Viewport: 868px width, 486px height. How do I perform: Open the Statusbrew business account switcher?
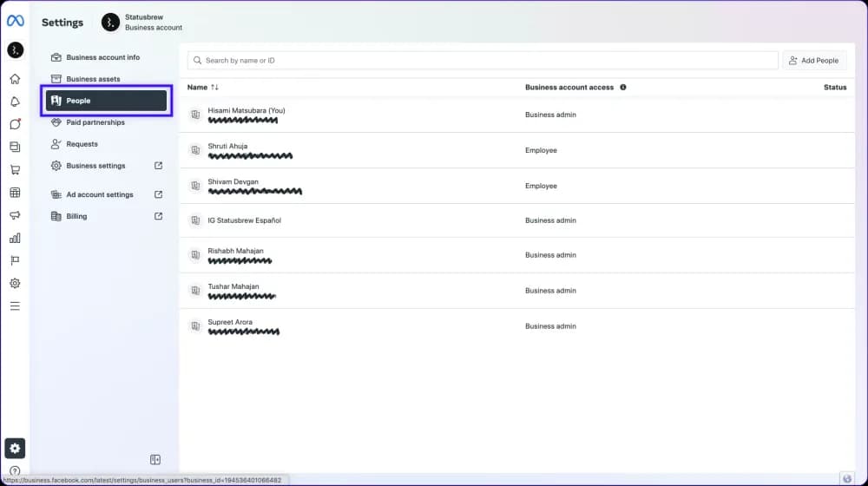click(143, 23)
